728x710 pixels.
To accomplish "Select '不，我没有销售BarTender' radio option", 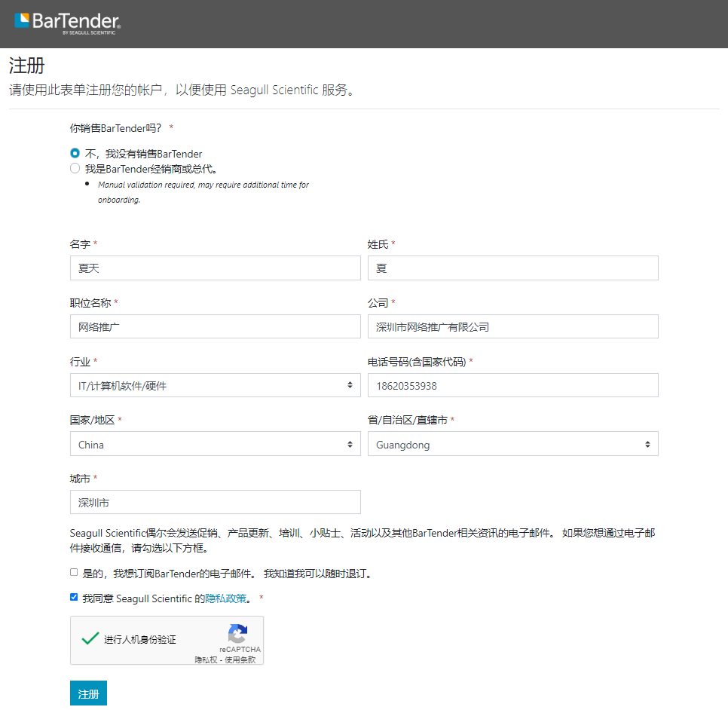I will click(75, 153).
